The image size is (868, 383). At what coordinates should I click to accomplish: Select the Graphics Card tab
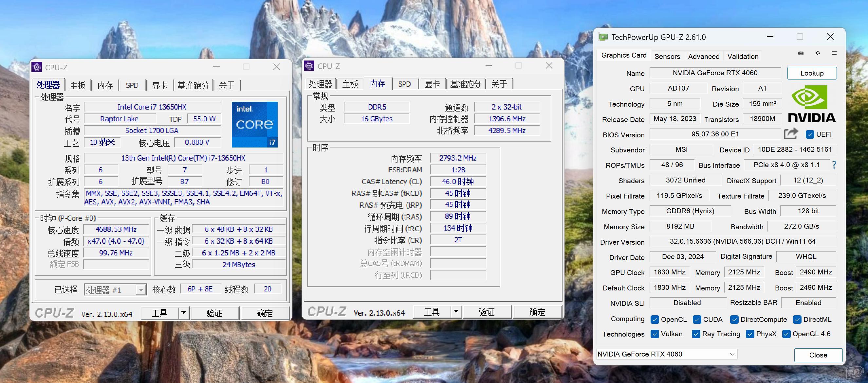[624, 55]
